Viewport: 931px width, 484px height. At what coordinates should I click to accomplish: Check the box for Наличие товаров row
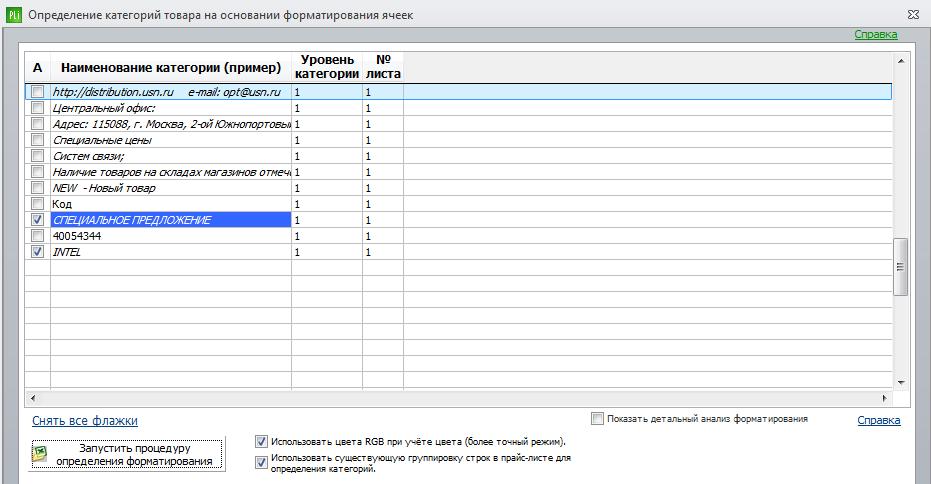click(x=37, y=172)
